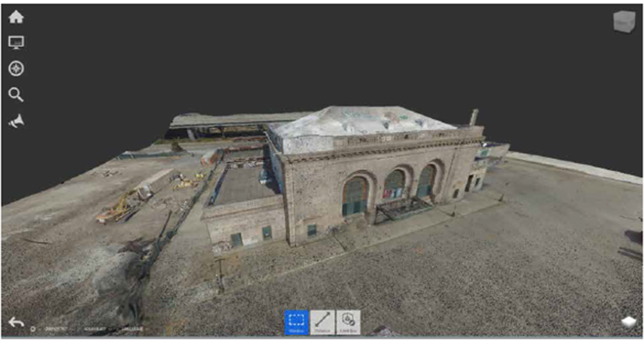Click the small circle icon beside the back arrow
This screenshot has width=644, height=345.
[33, 329]
